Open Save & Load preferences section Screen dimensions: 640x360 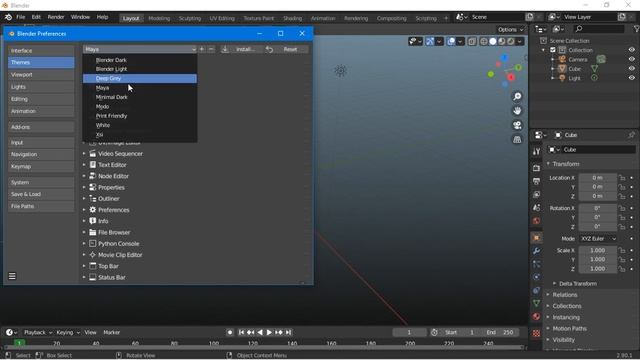pos(41,194)
